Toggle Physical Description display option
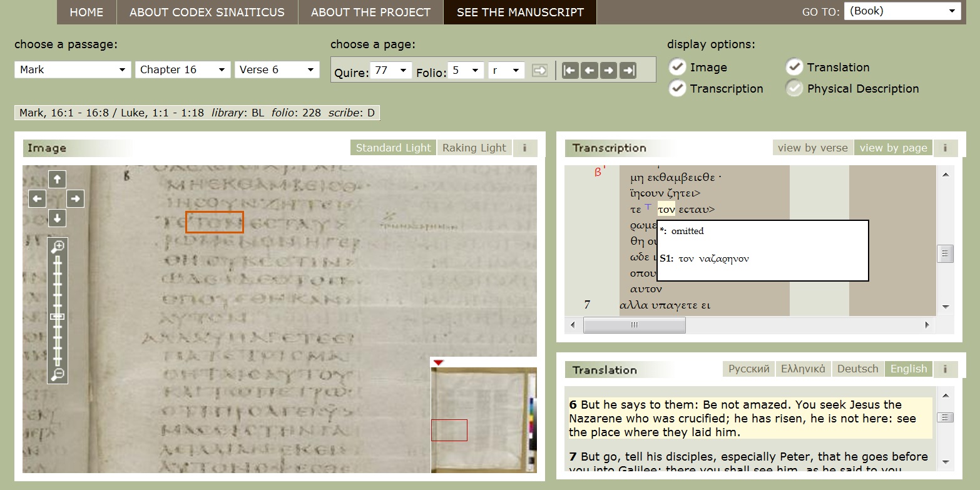The width and height of the screenshot is (980, 490). 794,88
